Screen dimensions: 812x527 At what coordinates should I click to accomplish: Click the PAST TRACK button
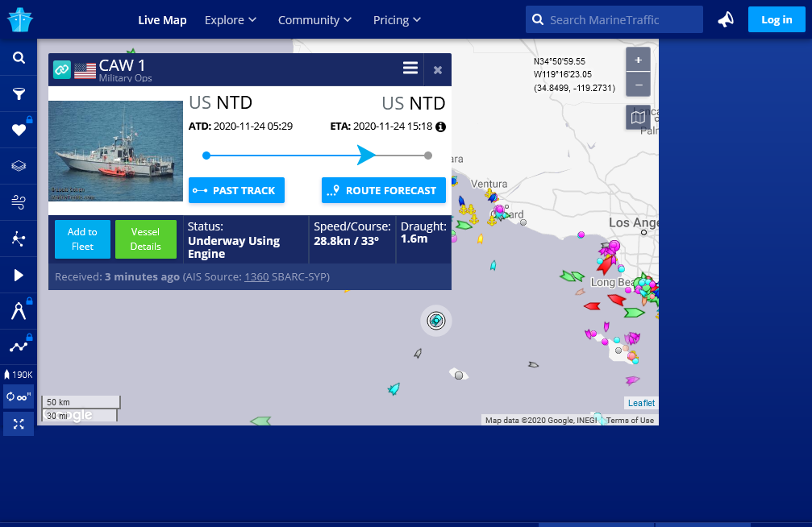[x=236, y=190]
